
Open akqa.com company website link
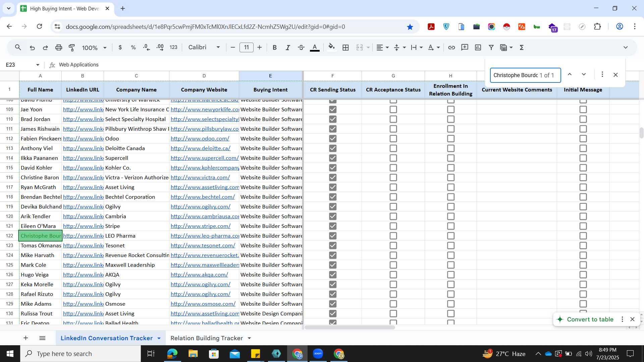pos(199,275)
